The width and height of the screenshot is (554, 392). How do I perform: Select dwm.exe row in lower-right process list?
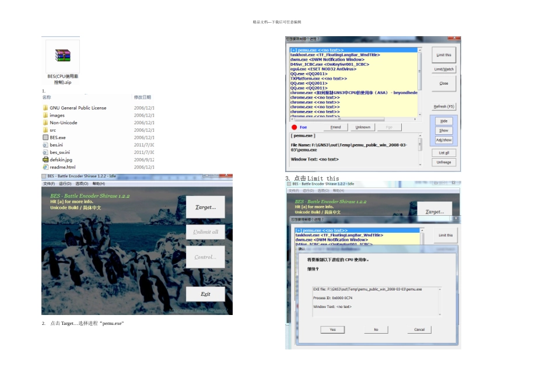coord(357,240)
